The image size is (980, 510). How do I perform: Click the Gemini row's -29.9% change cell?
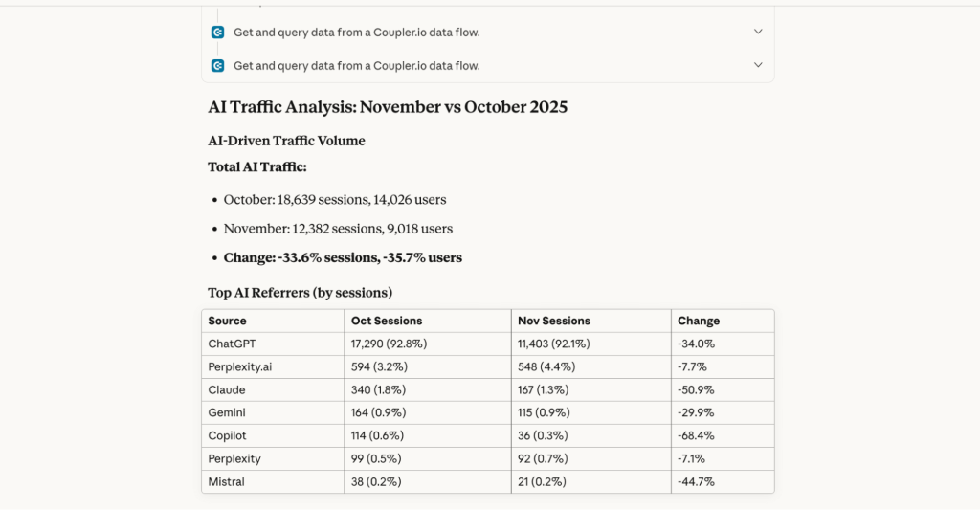coord(697,412)
